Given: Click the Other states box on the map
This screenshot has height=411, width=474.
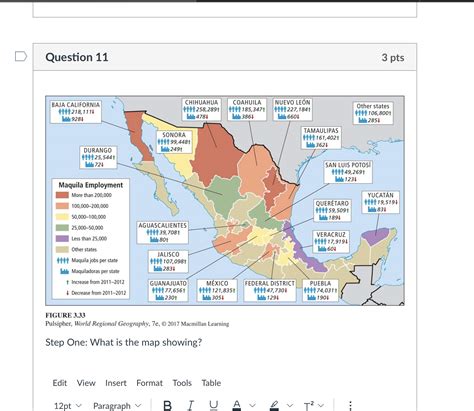Looking at the screenshot, I should point(373,113).
